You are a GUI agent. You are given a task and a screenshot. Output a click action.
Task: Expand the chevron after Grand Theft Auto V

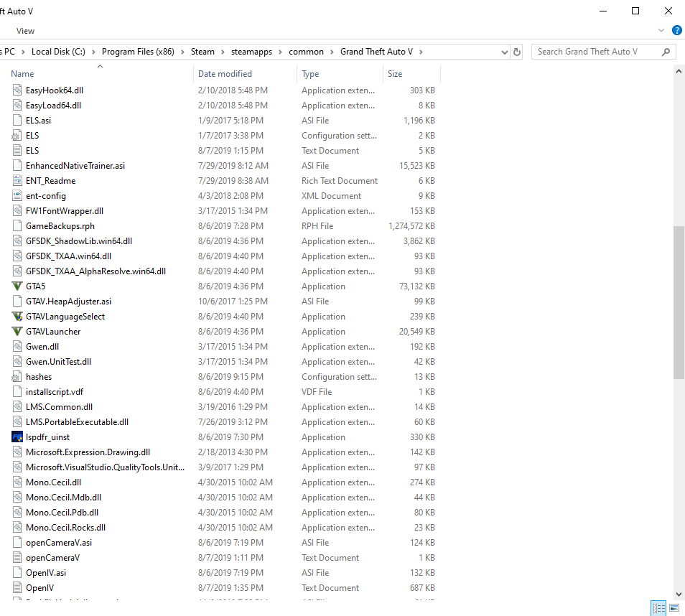(421, 52)
